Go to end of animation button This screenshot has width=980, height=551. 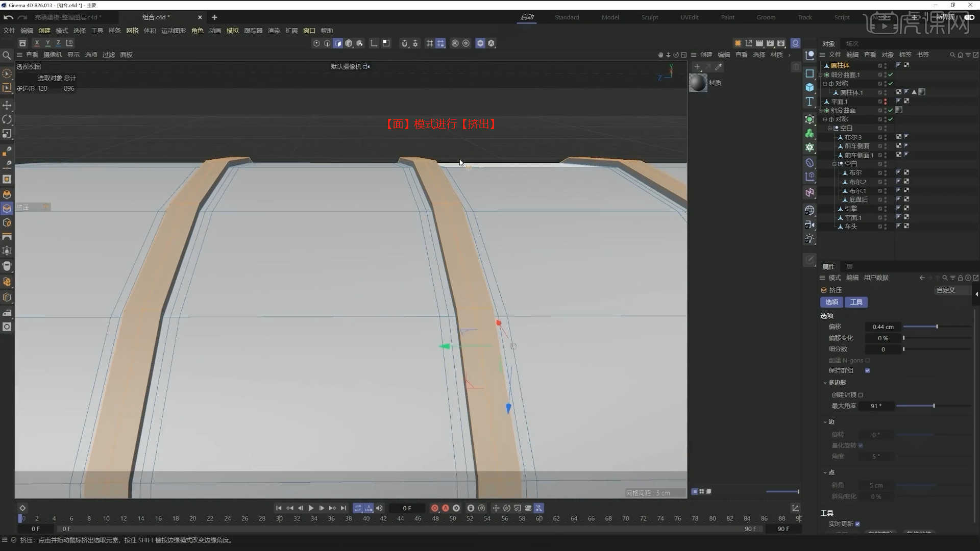point(344,508)
